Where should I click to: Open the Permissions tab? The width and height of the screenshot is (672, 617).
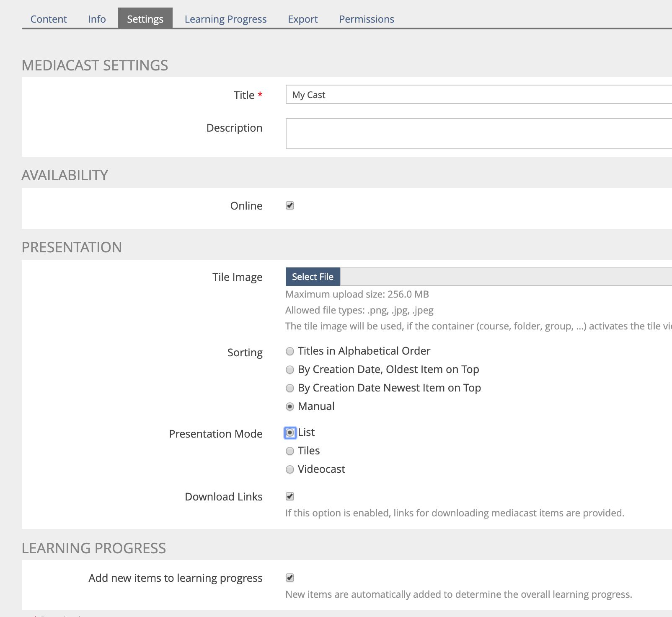tap(366, 19)
